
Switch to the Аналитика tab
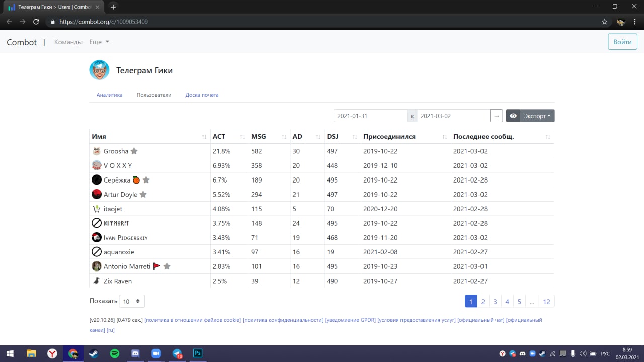point(109,95)
